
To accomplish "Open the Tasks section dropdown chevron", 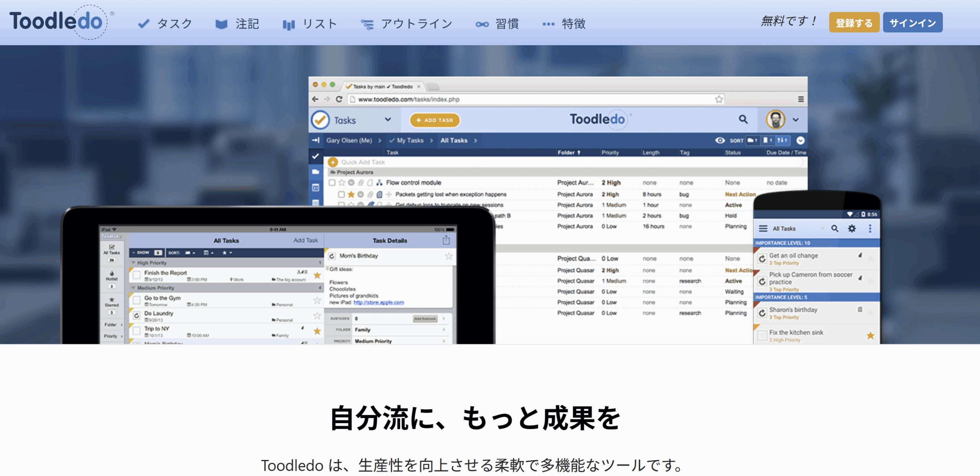I will [x=388, y=119].
